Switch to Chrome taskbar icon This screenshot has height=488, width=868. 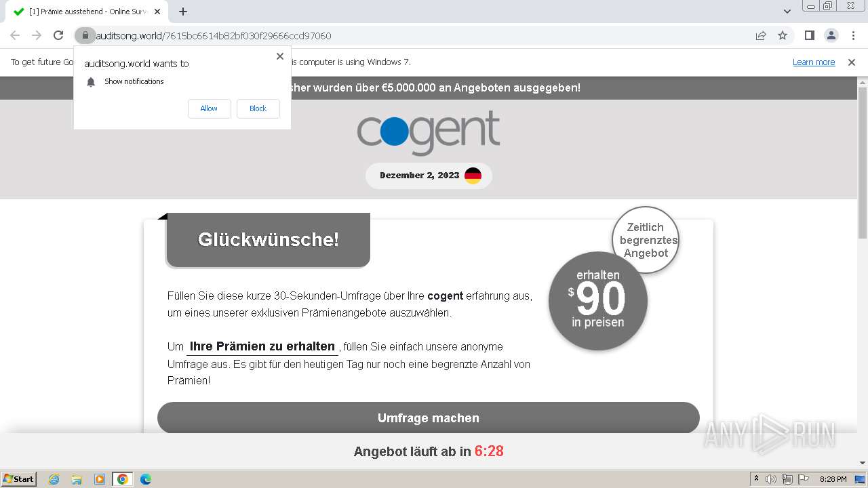(123, 479)
